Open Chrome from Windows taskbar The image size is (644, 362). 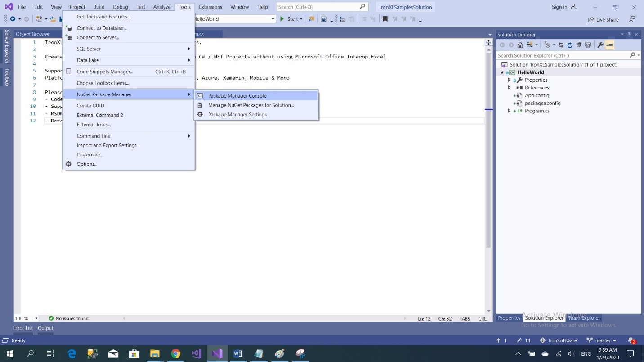[175, 354]
